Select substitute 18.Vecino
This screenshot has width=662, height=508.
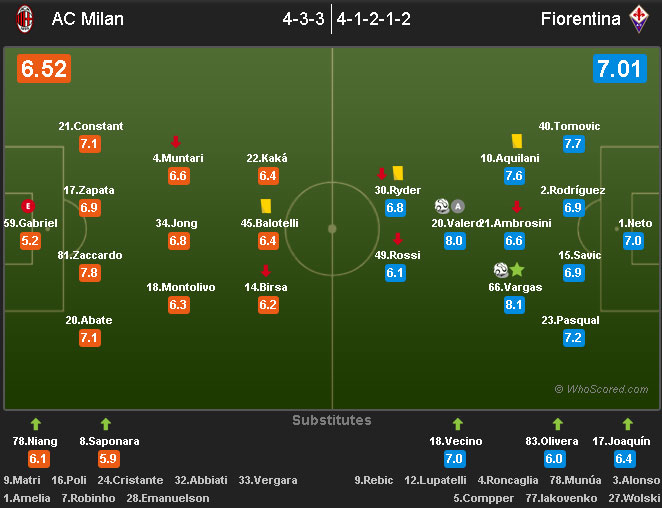[456, 441]
